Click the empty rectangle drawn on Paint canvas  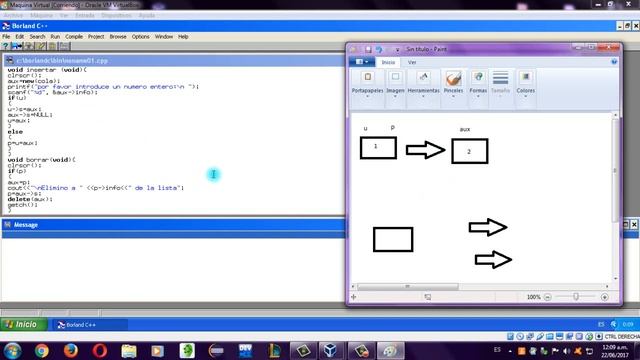tap(393, 239)
